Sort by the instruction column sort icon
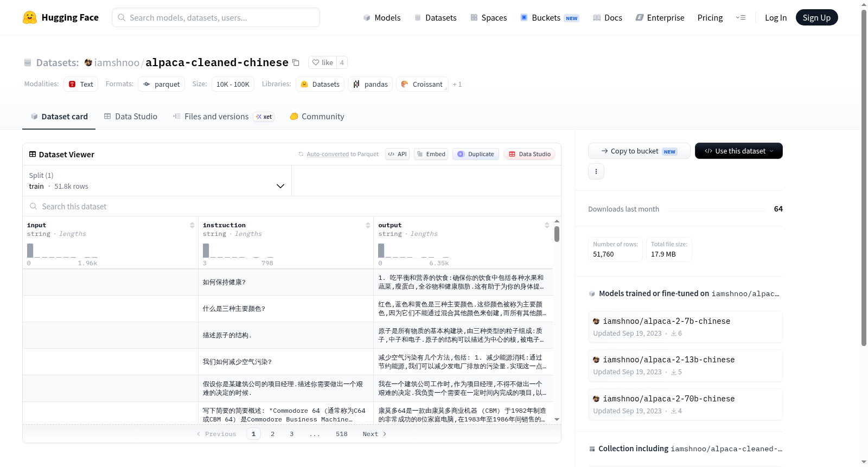This screenshot has height=467, width=868. pyautogui.click(x=368, y=225)
